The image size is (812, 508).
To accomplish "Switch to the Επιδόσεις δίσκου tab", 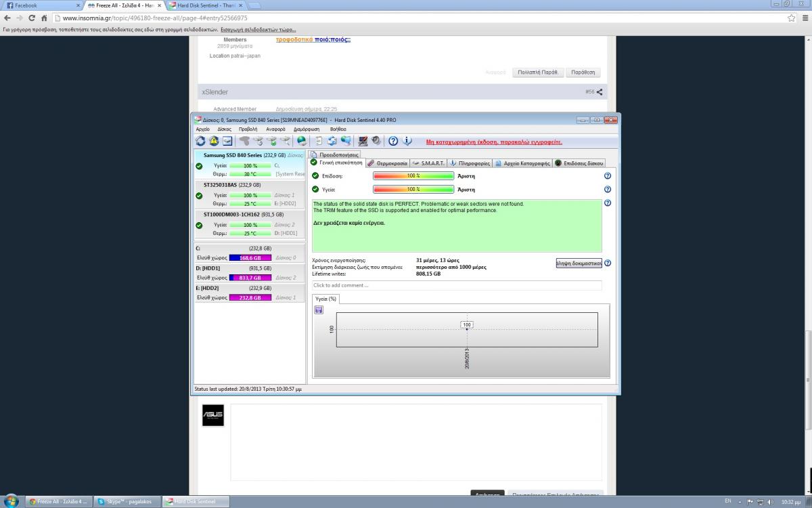I will pos(579,163).
